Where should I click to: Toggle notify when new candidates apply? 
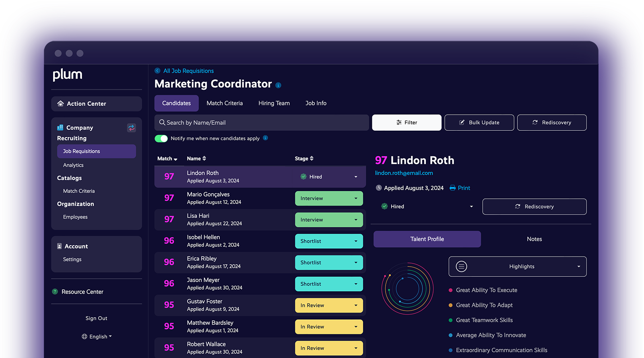[x=161, y=138]
